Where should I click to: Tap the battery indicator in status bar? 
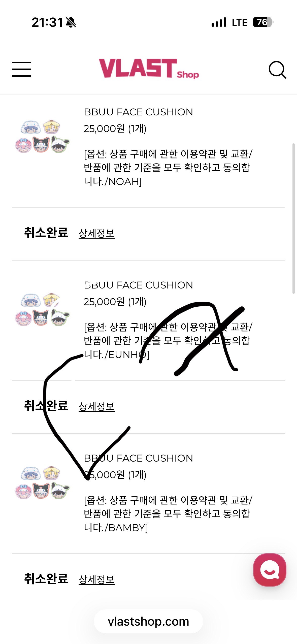click(263, 22)
